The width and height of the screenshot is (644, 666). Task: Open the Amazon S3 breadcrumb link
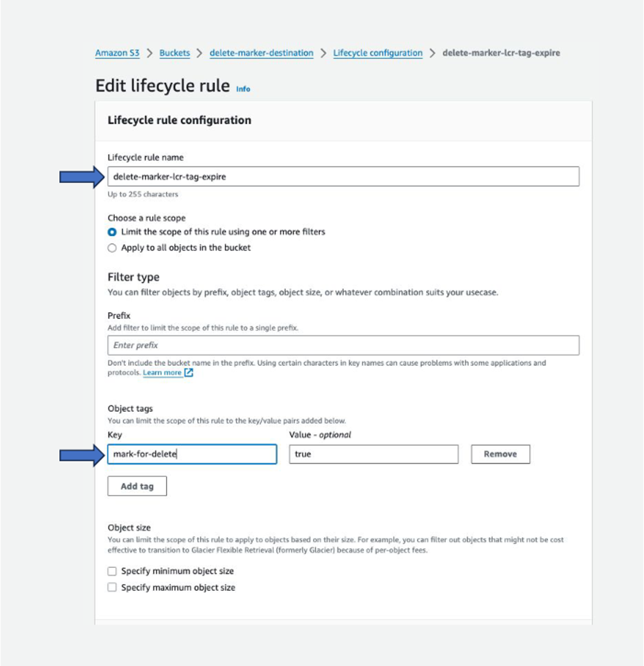pos(116,53)
